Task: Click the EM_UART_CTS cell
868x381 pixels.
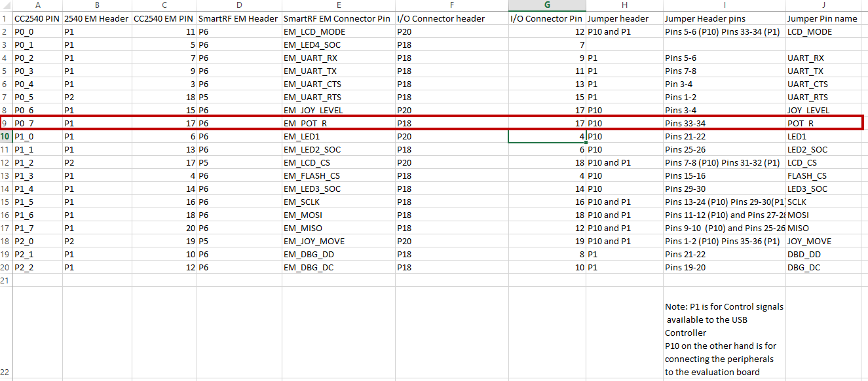Action: pos(339,84)
